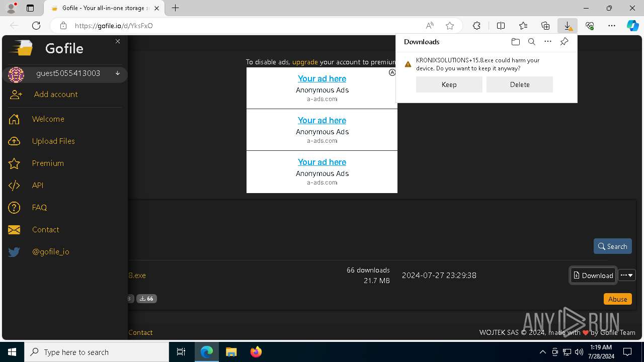Click the Contact envelope icon

click(x=14, y=230)
